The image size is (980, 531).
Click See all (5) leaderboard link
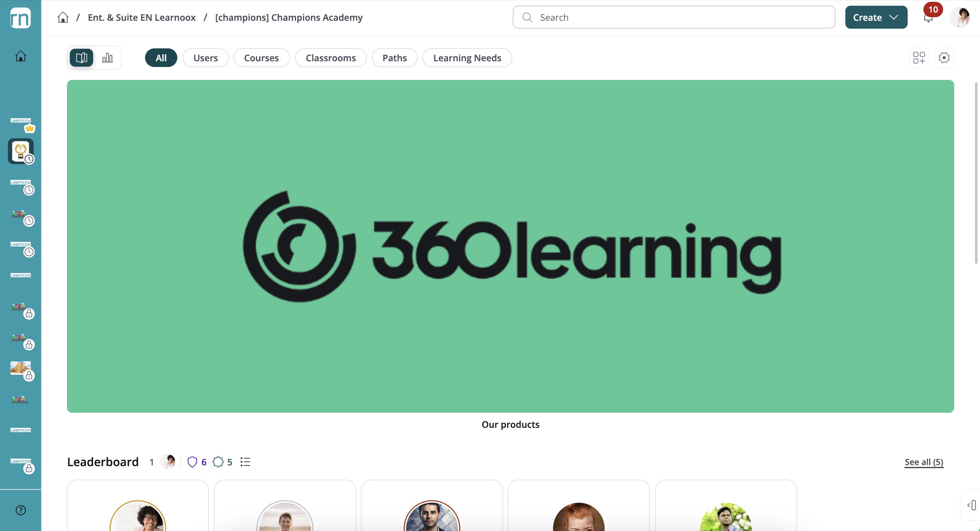tap(924, 462)
